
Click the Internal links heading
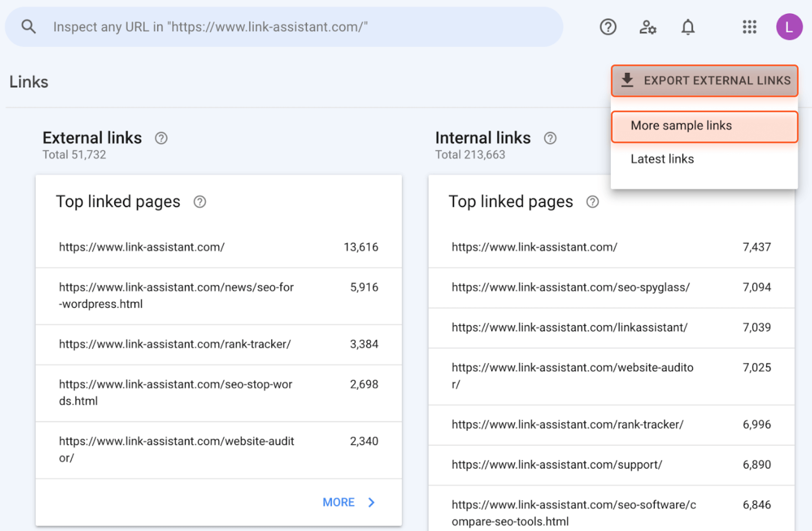(483, 138)
